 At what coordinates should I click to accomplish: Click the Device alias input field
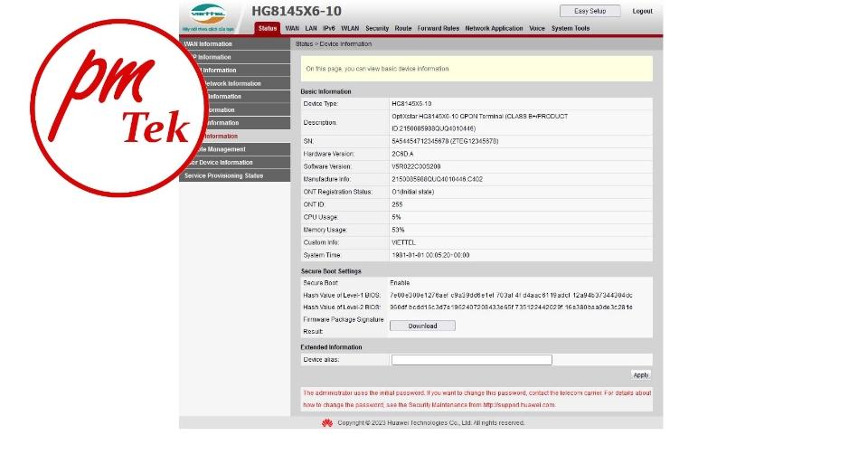(472, 359)
